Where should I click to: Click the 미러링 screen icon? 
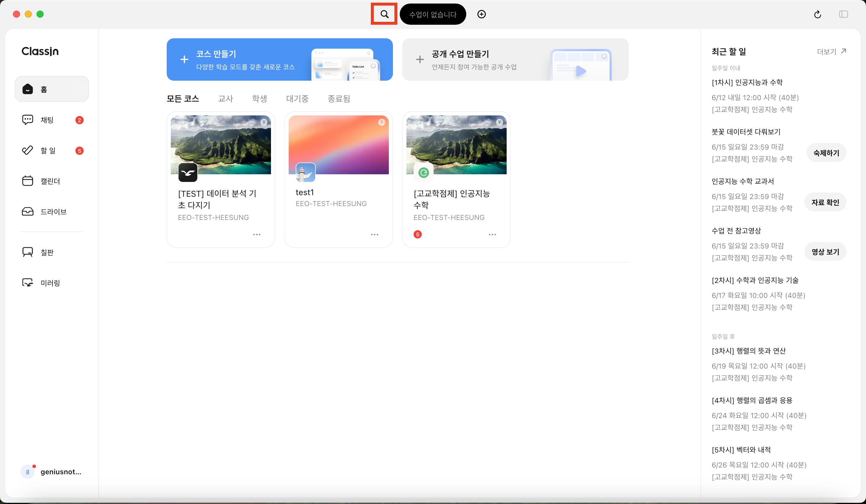point(27,282)
